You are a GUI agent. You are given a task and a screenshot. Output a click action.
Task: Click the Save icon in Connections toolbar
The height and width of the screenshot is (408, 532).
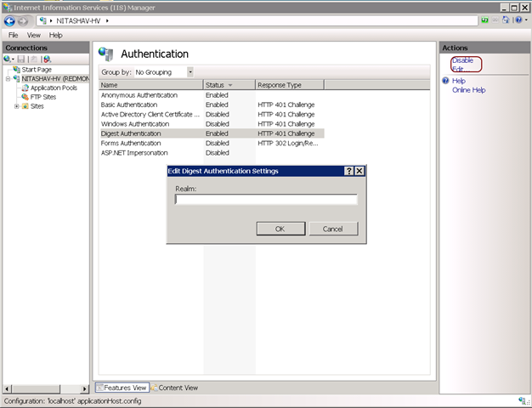point(21,59)
